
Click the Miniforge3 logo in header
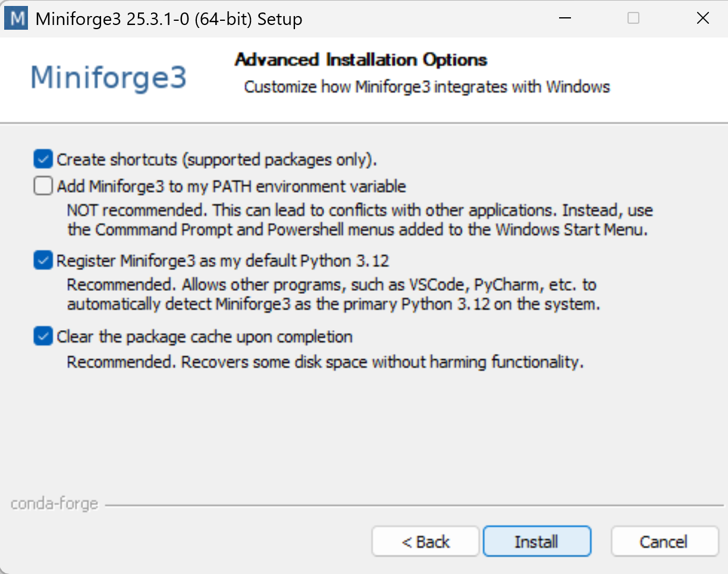point(108,78)
